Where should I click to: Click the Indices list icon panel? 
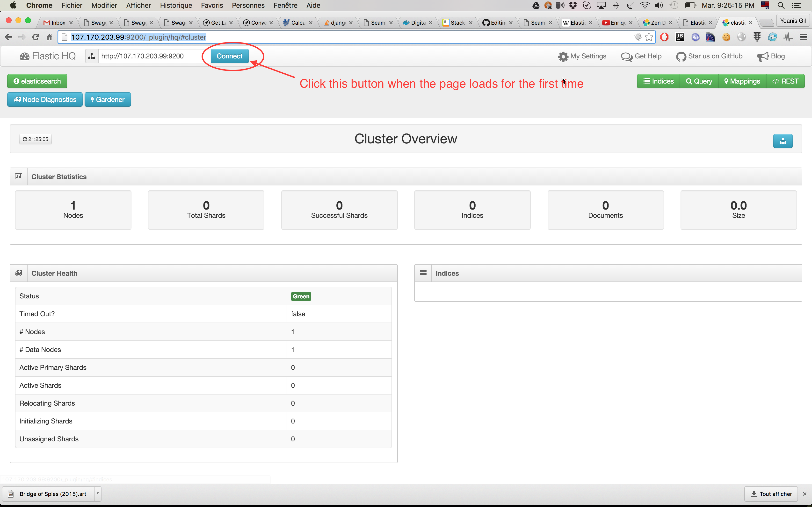(423, 273)
